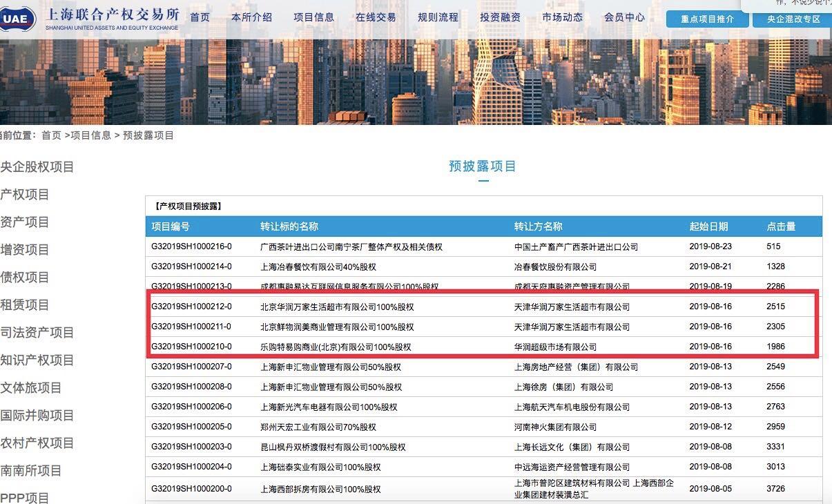Open project G32019SH1000216-0

click(x=191, y=246)
